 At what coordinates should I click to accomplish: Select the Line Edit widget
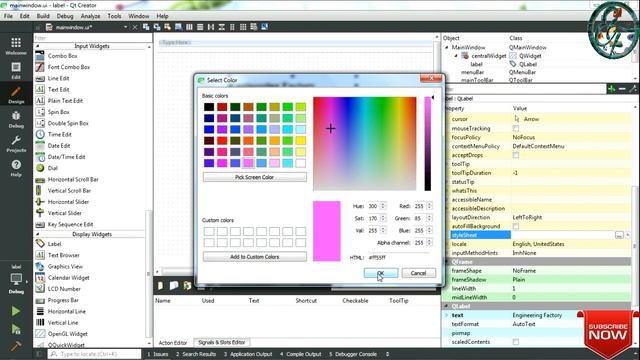pos(58,78)
